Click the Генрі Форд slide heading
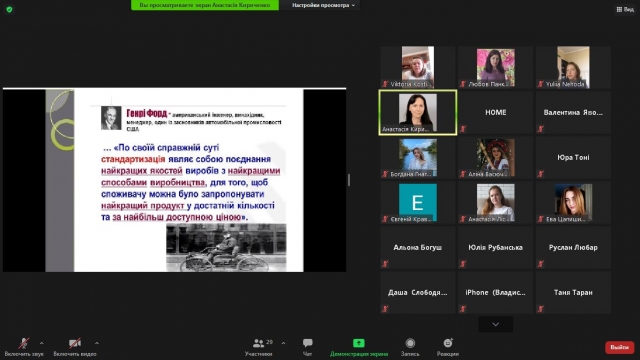This screenshot has height=360, width=640. coord(147,113)
